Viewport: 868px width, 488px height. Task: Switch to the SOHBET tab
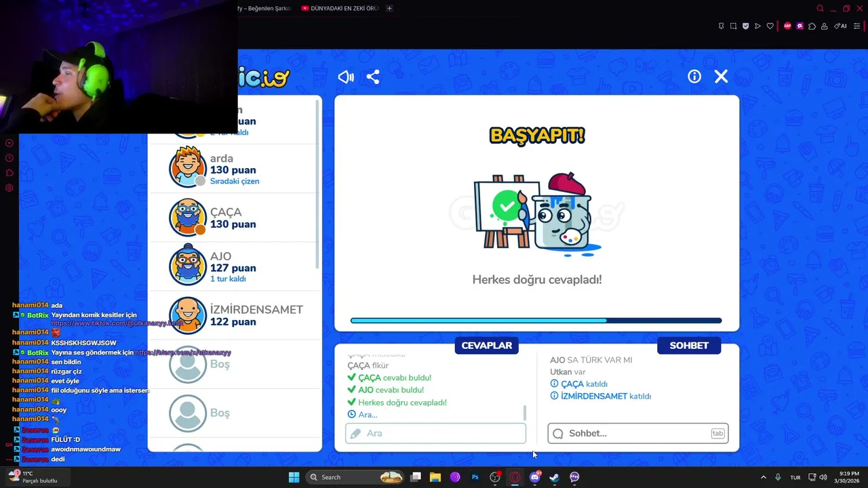pos(689,346)
